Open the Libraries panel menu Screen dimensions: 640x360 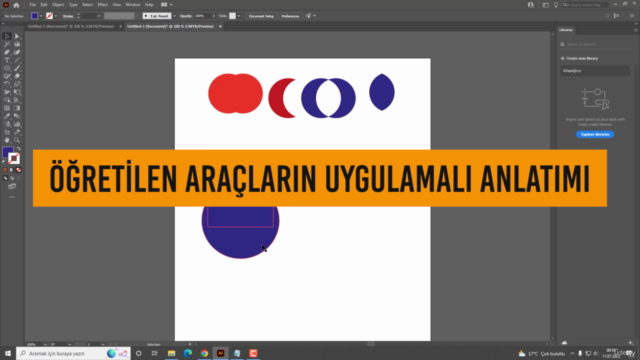(636, 30)
